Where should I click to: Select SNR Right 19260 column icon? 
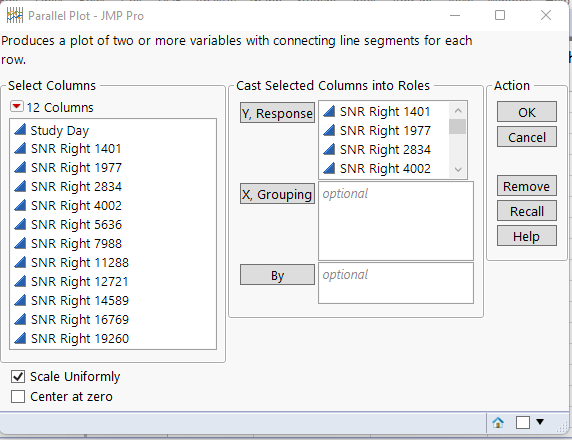[20, 338]
